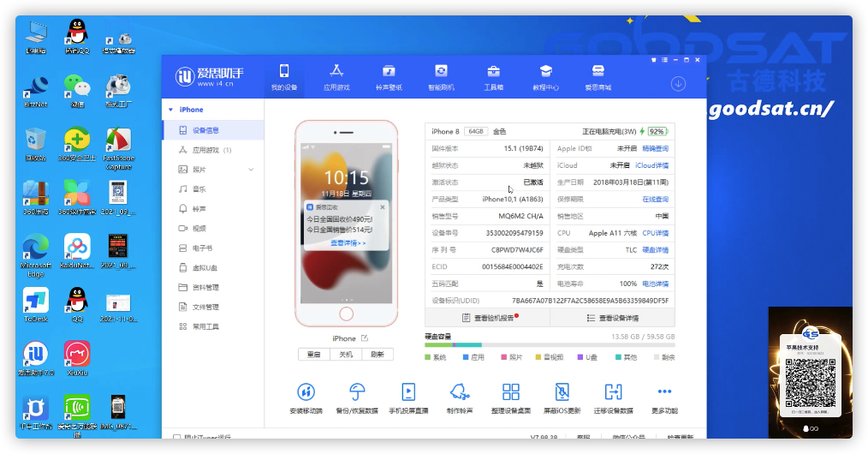The width and height of the screenshot is (868, 454).
Task: Open Microsoft Edge desktop shortcut
Action: click(x=35, y=254)
